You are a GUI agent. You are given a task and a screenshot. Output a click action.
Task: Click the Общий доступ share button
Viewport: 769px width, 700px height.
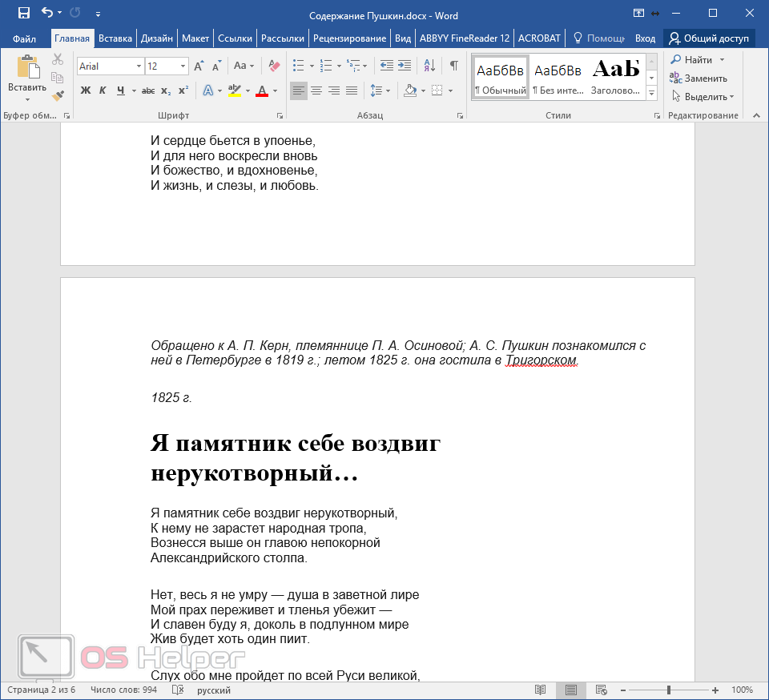coord(709,38)
